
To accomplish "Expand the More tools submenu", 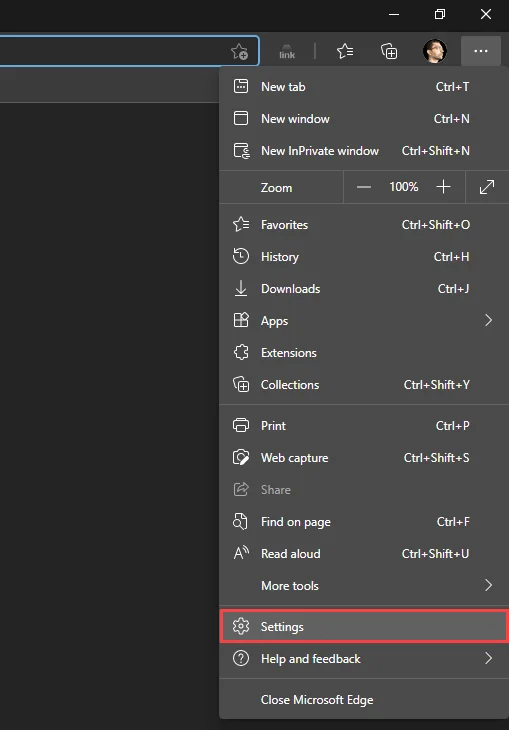I will tap(364, 585).
